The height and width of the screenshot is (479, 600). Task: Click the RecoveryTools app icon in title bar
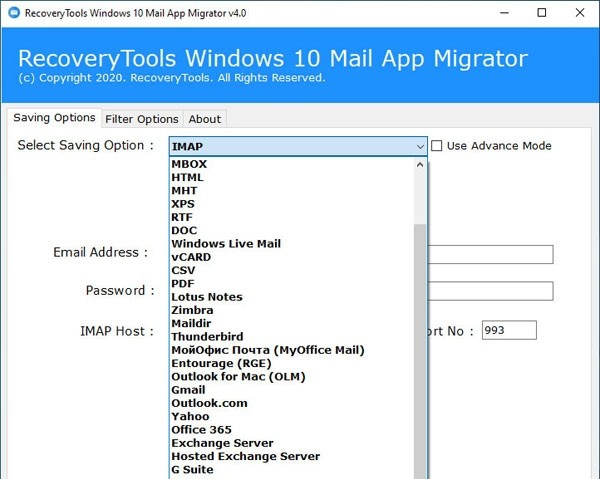point(14,13)
